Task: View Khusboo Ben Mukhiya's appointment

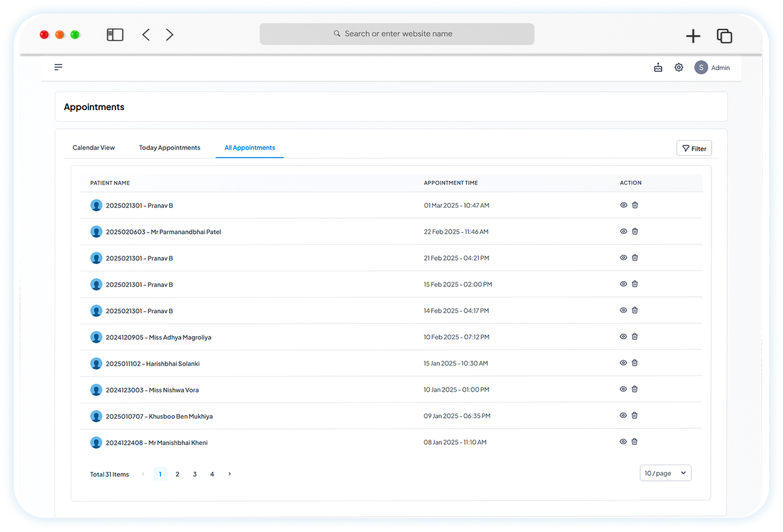Action: 623,415
